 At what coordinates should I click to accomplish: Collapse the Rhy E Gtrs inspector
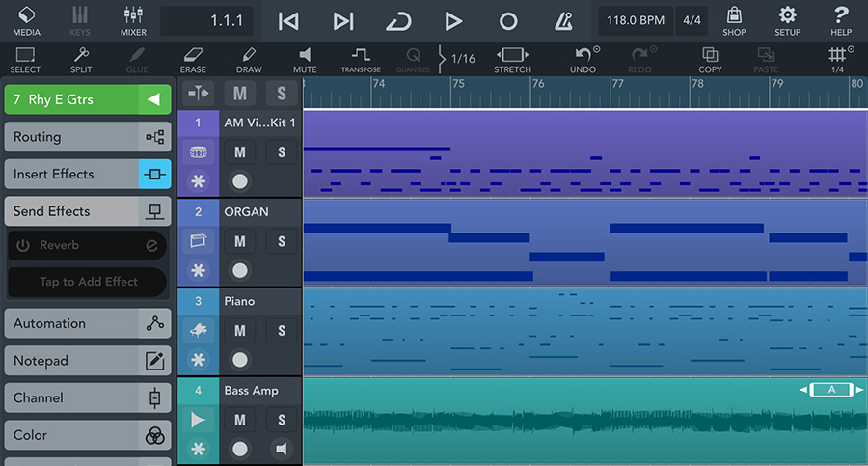152,99
